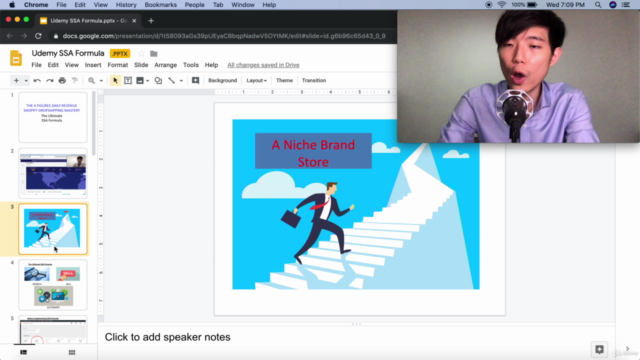
Task: Select the Paint format tool
Action: [75, 80]
